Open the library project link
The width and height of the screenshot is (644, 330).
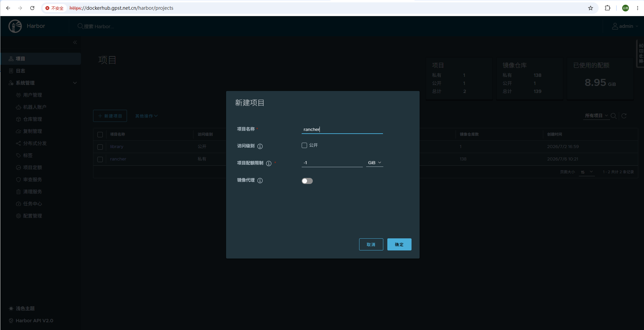117,147
